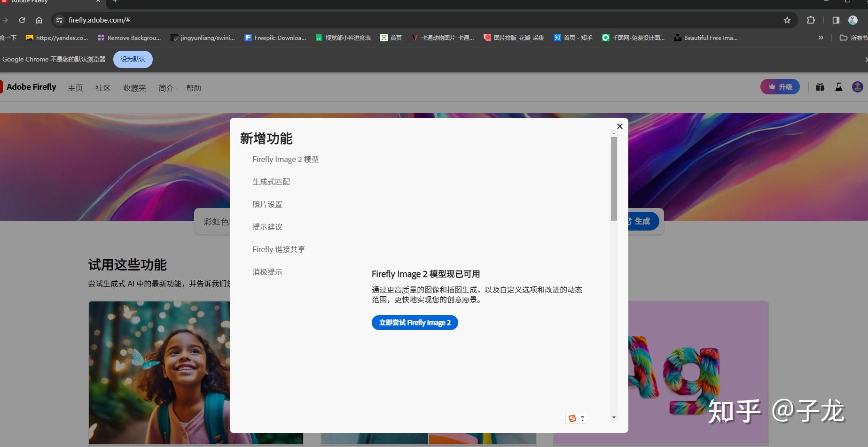
Task: Toggle the bookmark star in the address bar
Action: (x=786, y=20)
